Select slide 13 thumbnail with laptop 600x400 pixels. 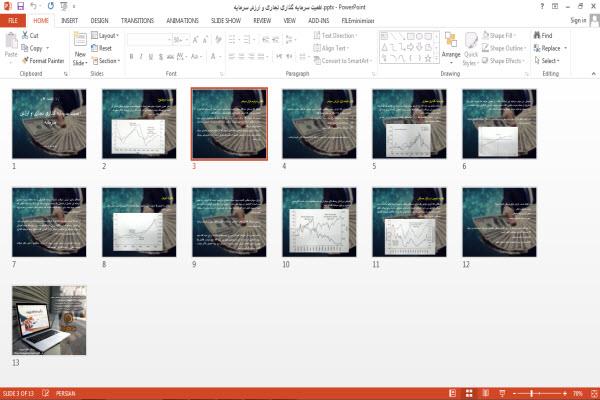(49, 320)
